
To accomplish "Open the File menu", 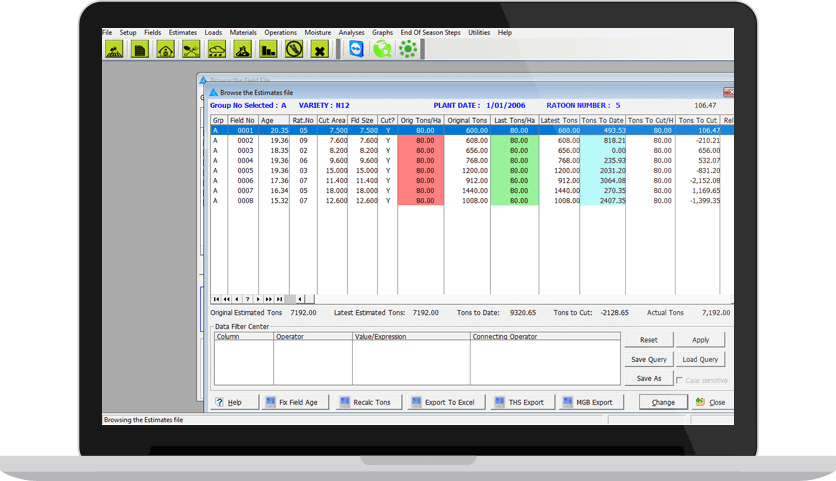I will [107, 33].
